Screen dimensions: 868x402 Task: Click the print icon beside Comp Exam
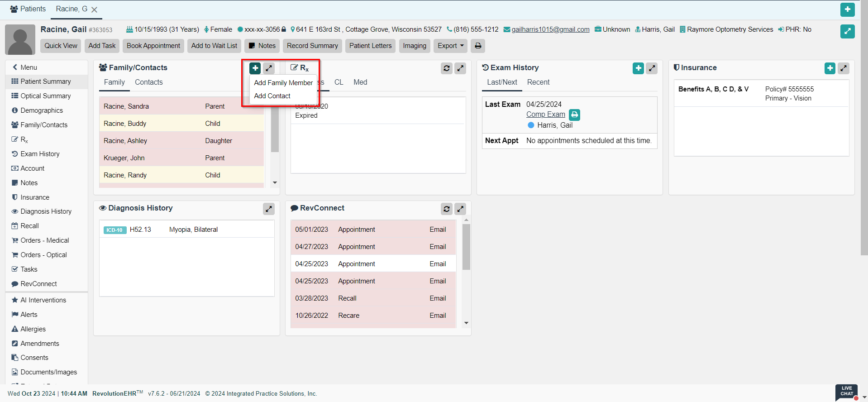(574, 115)
